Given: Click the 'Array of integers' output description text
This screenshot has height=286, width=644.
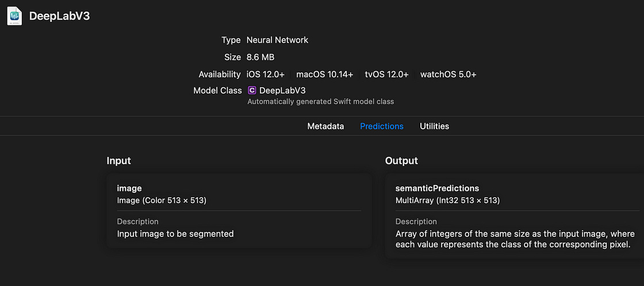Looking at the screenshot, I should (515, 239).
